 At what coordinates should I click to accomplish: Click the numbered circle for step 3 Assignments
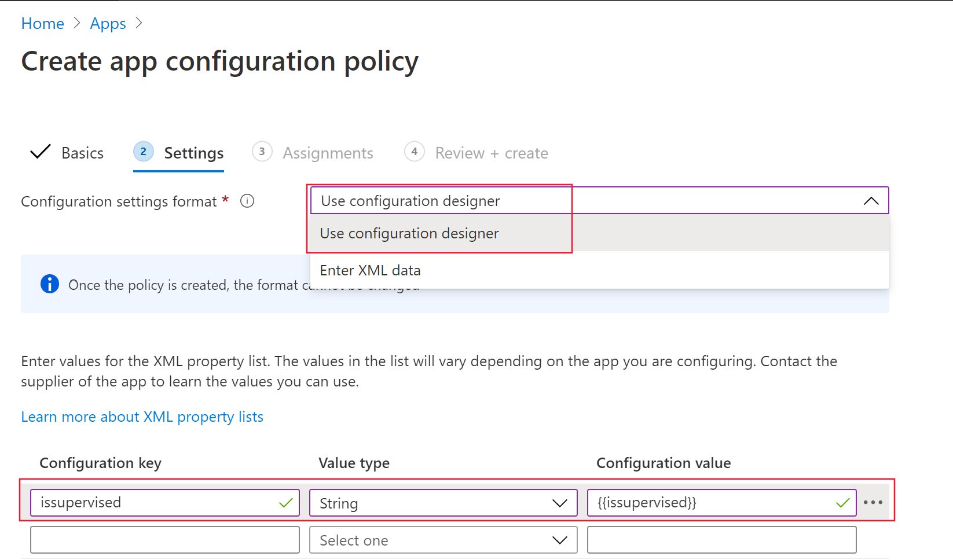[262, 152]
